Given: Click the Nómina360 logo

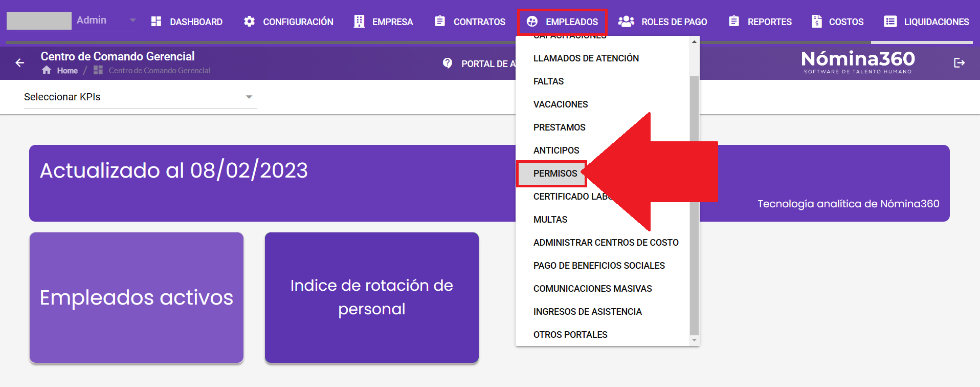Looking at the screenshot, I should pyautogui.click(x=858, y=62).
